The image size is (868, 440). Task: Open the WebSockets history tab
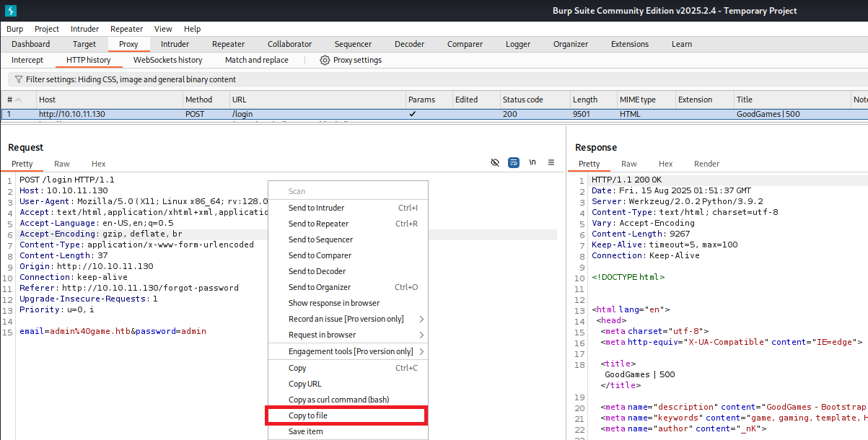click(167, 60)
